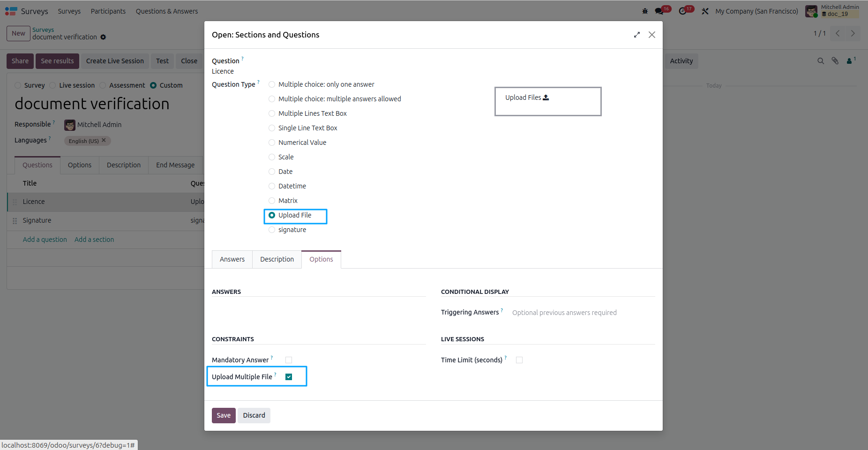Viewport: 868px width, 450px height.
Task: Click See results button
Action: coord(57,61)
